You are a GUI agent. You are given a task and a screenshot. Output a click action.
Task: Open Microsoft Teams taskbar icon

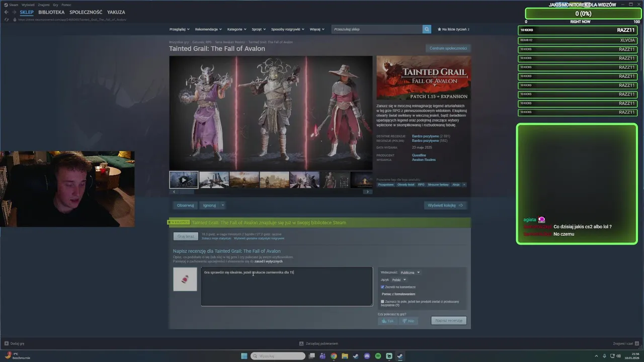(323, 356)
